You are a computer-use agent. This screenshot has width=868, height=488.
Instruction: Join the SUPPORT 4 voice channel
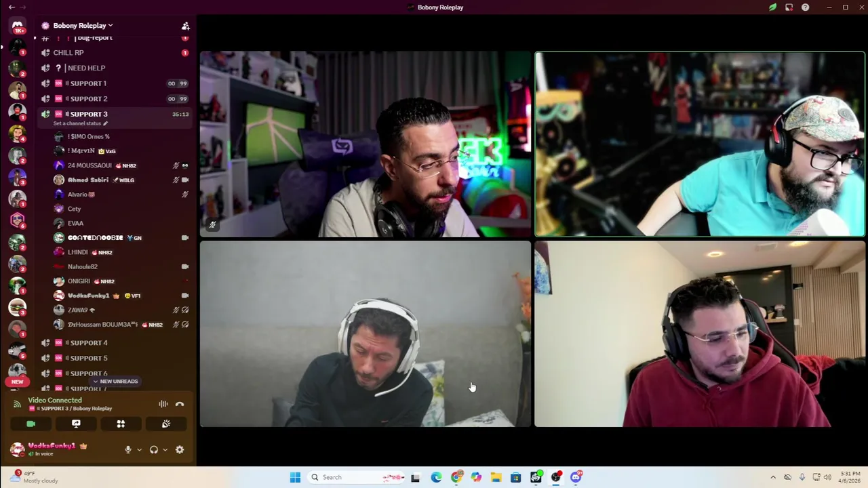click(114, 343)
